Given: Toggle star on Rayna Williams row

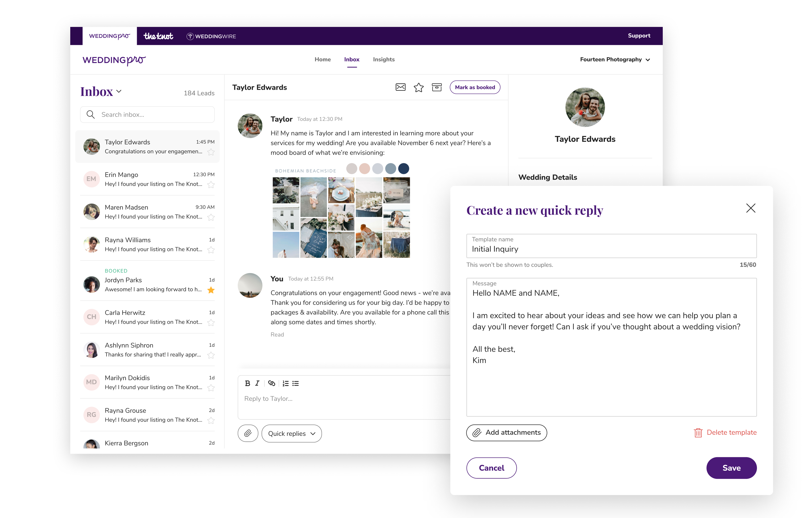Looking at the screenshot, I should click(x=211, y=250).
